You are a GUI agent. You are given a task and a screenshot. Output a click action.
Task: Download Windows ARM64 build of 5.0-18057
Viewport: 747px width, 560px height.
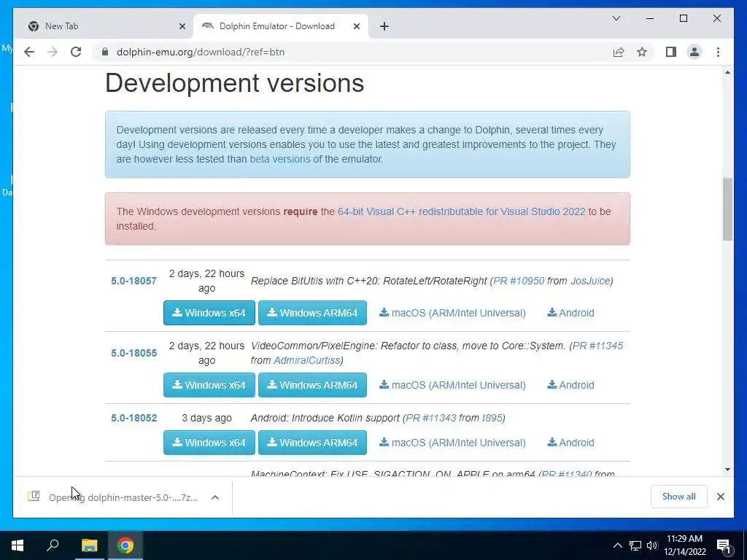pyautogui.click(x=312, y=313)
